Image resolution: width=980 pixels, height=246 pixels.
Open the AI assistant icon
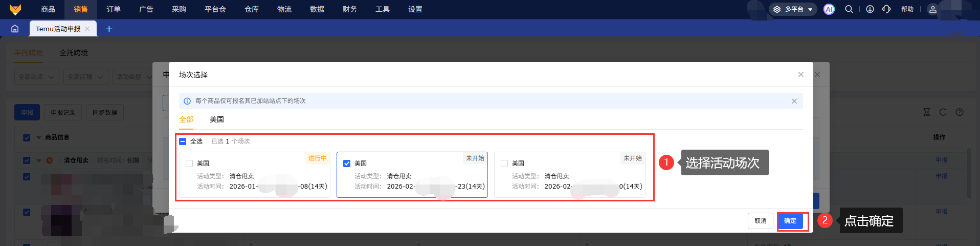pos(829,9)
